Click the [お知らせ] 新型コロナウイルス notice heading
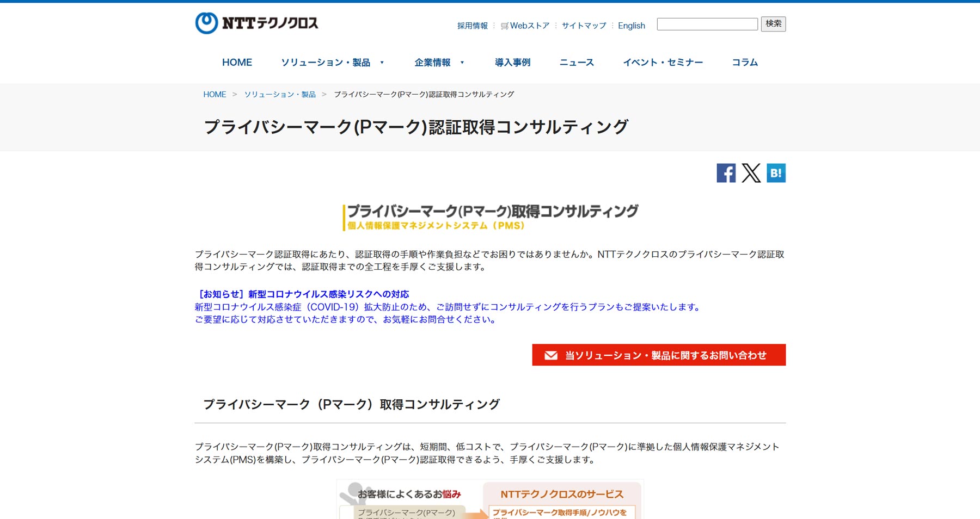The width and height of the screenshot is (980, 519). click(x=302, y=294)
